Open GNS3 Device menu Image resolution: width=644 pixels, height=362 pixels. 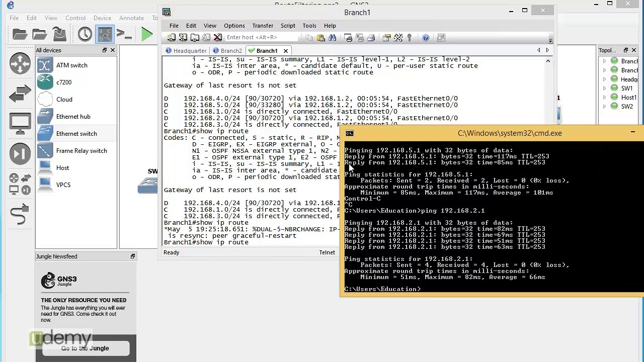(102, 18)
